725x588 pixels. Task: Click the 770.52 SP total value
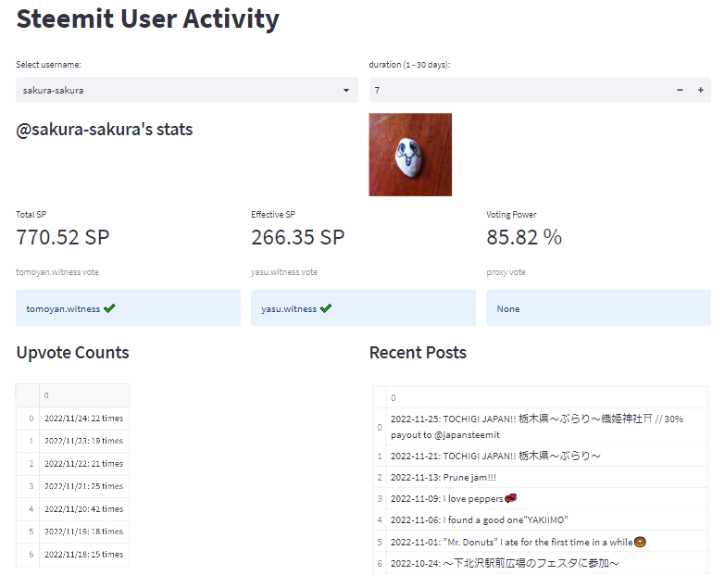coord(63,237)
